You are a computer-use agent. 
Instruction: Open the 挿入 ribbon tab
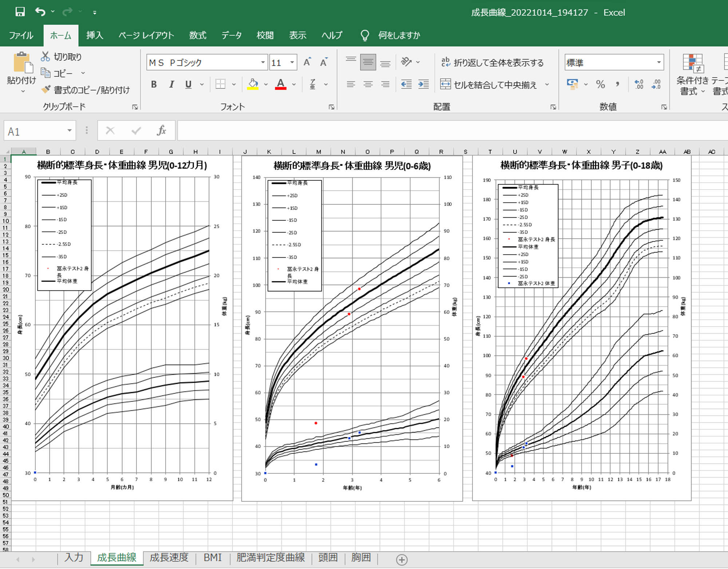tap(95, 35)
